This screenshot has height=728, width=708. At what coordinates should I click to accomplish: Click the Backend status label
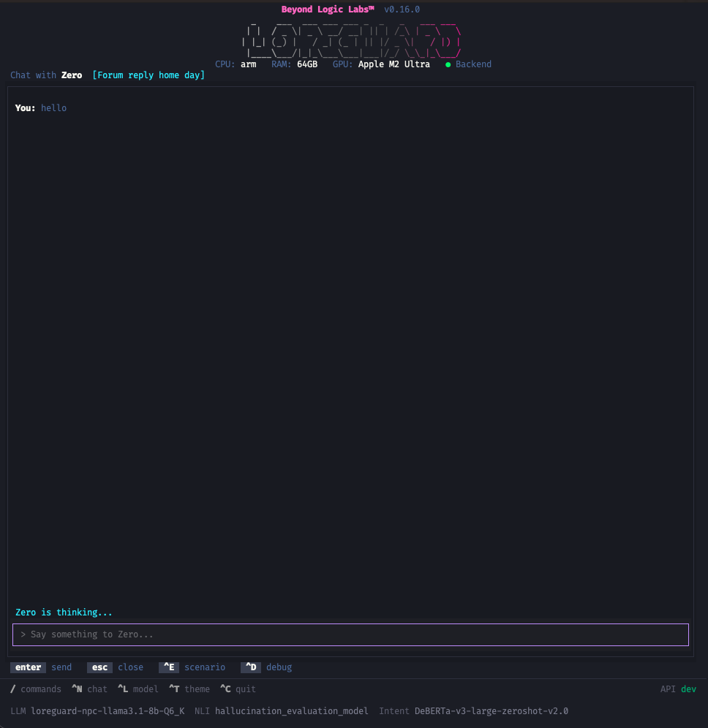click(473, 64)
